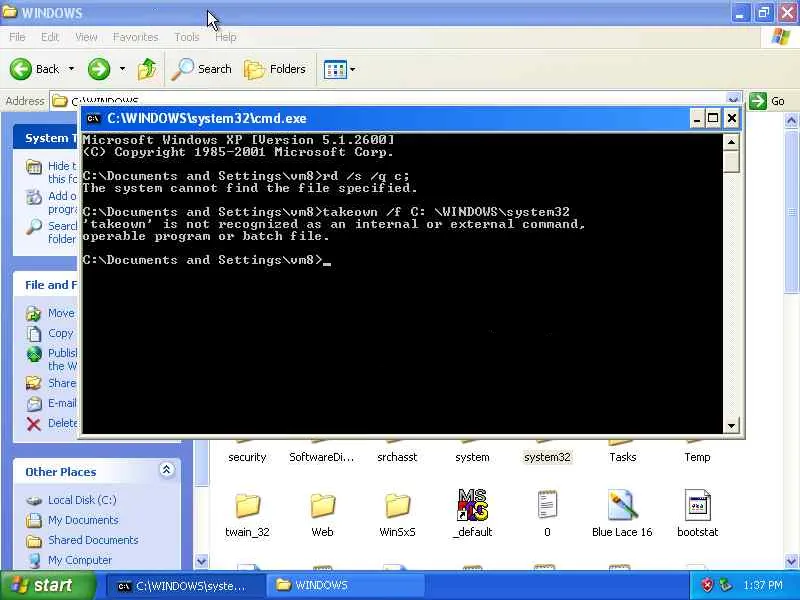Switch to WINDOWS folder taskbar button
This screenshot has width=800, height=600.
pyautogui.click(x=346, y=586)
